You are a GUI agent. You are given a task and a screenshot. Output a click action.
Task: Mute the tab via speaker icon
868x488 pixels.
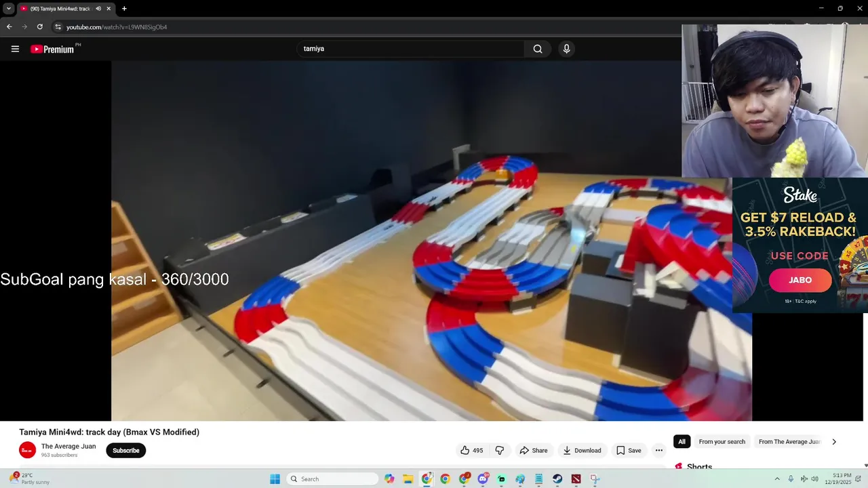(x=98, y=9)
